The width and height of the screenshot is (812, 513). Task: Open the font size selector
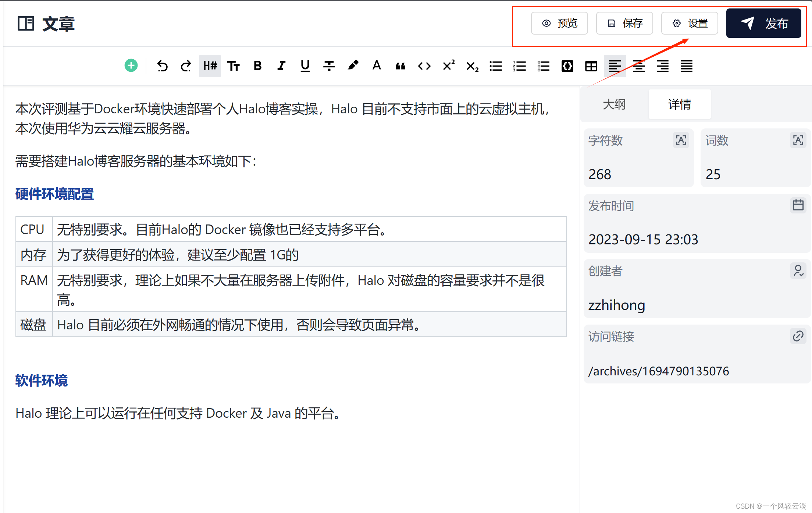click(x=234, y=66)
